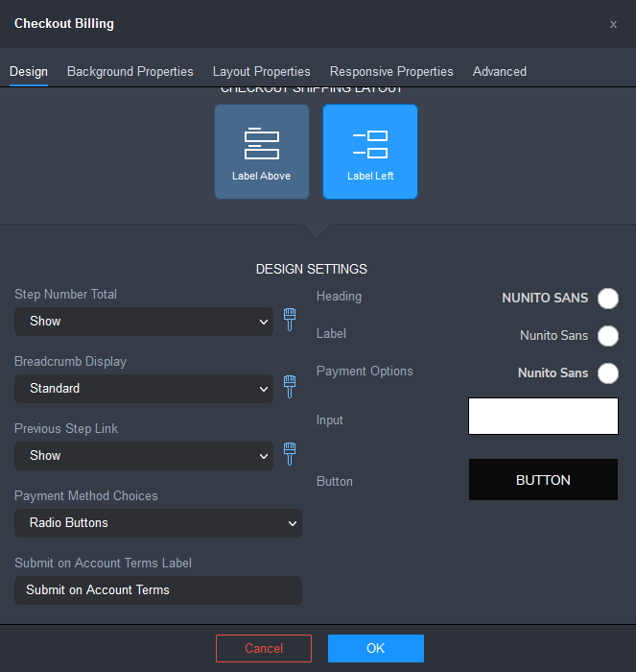Confirm with the OK button

click(376, 648)
